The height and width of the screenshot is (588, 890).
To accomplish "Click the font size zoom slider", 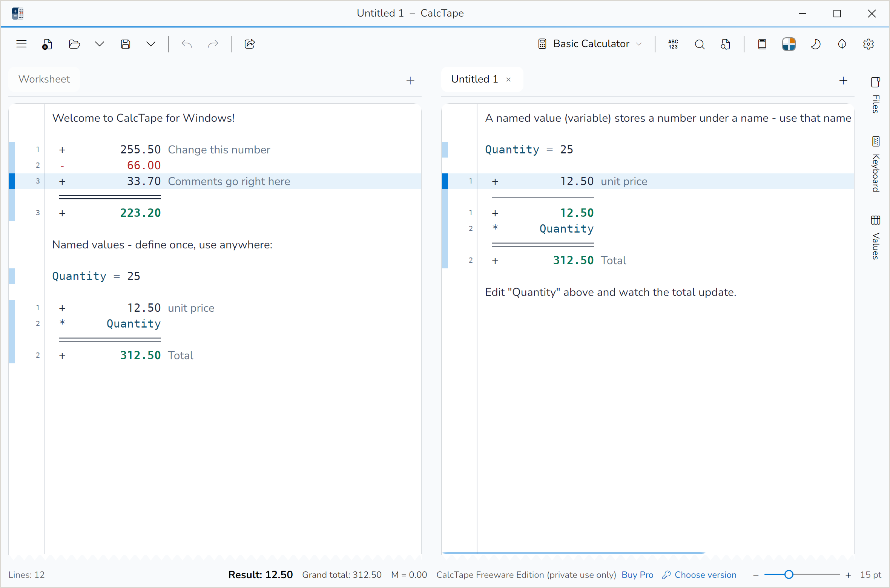I will click(802, 575).
